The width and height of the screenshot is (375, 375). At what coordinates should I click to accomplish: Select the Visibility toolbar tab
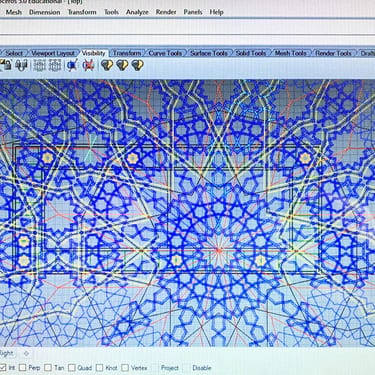pos(94,53)
